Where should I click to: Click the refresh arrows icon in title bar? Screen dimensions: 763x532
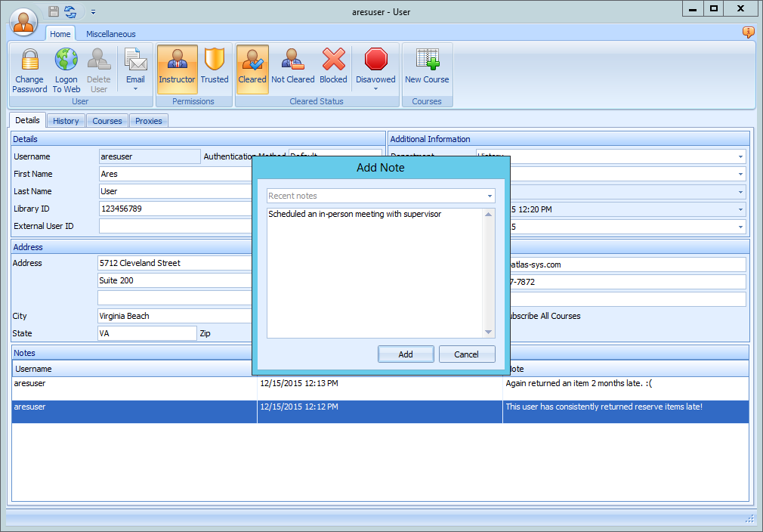point(70,11)
